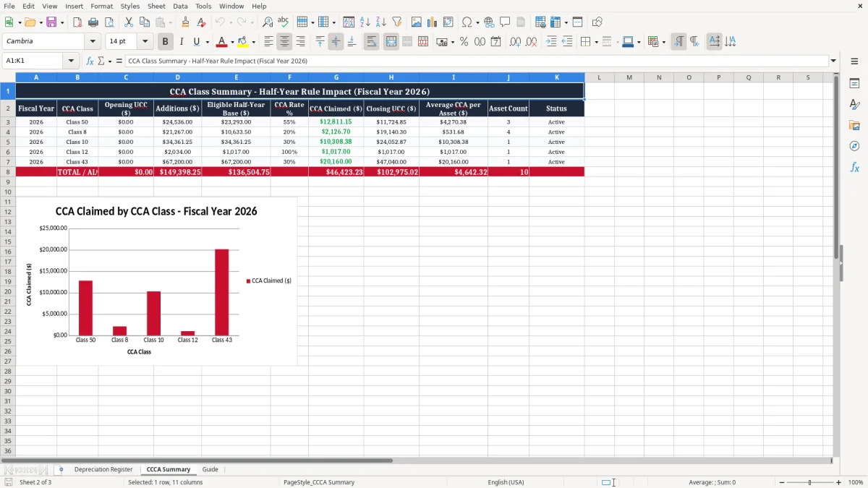Toggle Center Vertically alignment
The width and height of the screenshot is (868, 488).
click(336, 42)
